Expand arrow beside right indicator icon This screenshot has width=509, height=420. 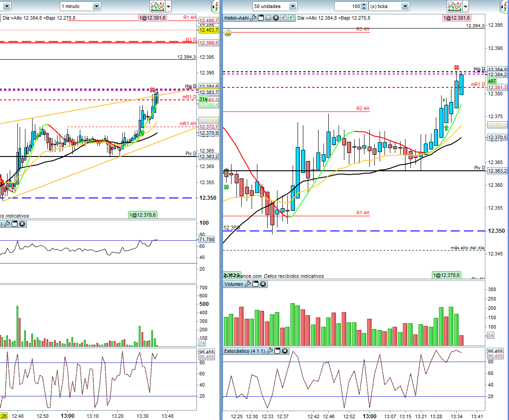click(466, 6)
